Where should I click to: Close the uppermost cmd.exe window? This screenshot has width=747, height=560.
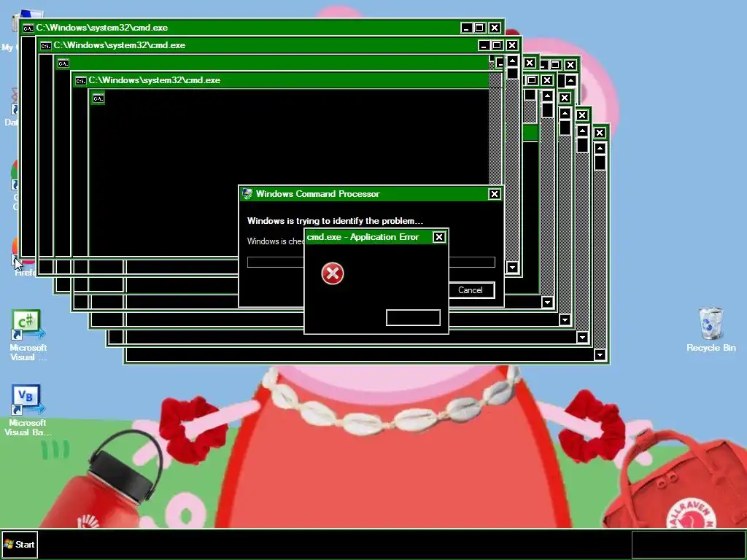(x=495, y=28)
